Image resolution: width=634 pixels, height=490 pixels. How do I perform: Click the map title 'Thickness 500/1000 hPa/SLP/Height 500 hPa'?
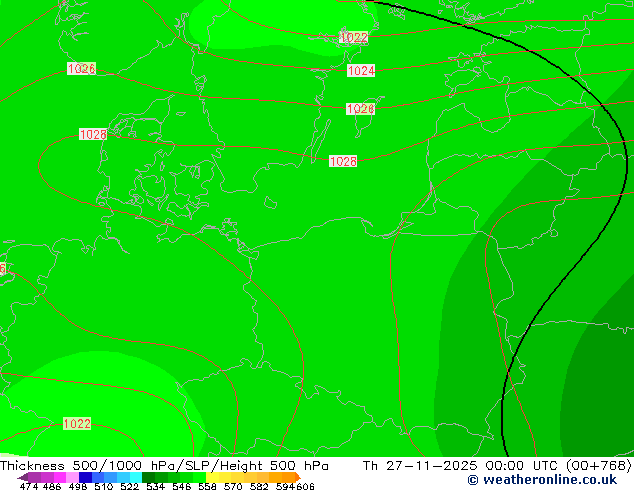(x=164, y=466)
